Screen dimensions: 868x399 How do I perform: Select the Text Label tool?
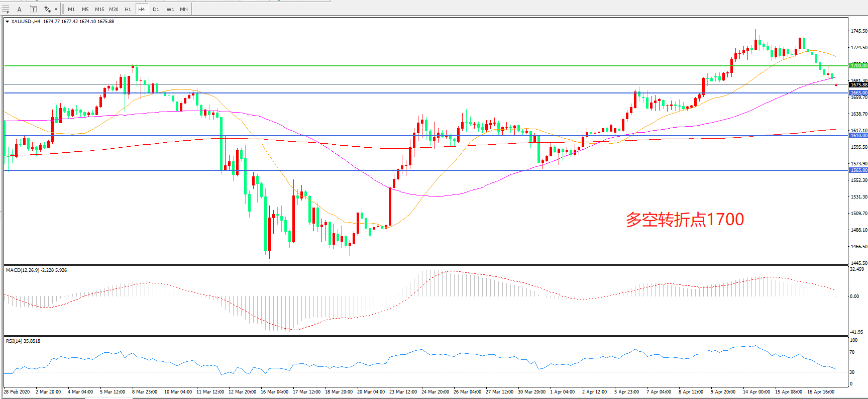pos(33,9)
